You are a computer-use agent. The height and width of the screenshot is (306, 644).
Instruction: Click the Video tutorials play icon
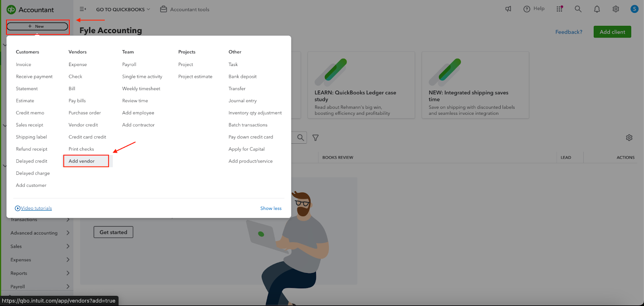tap(18, 208)
